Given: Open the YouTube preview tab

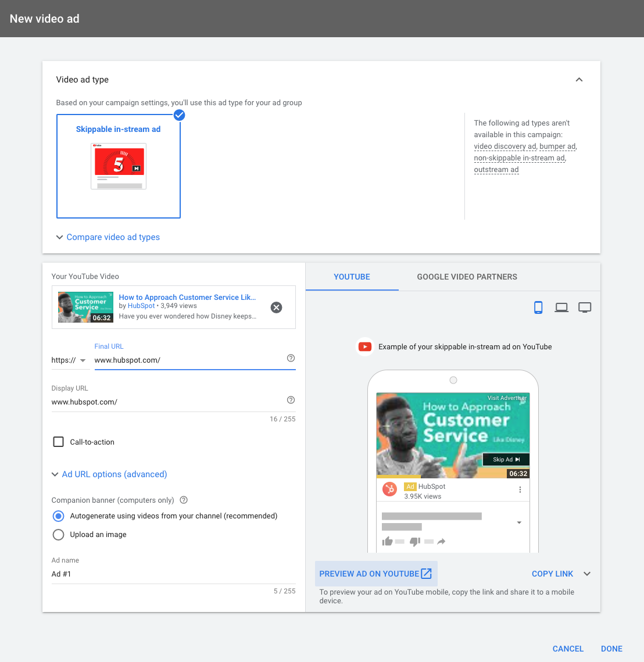Looking at the screenshot, I should point(352,277).
